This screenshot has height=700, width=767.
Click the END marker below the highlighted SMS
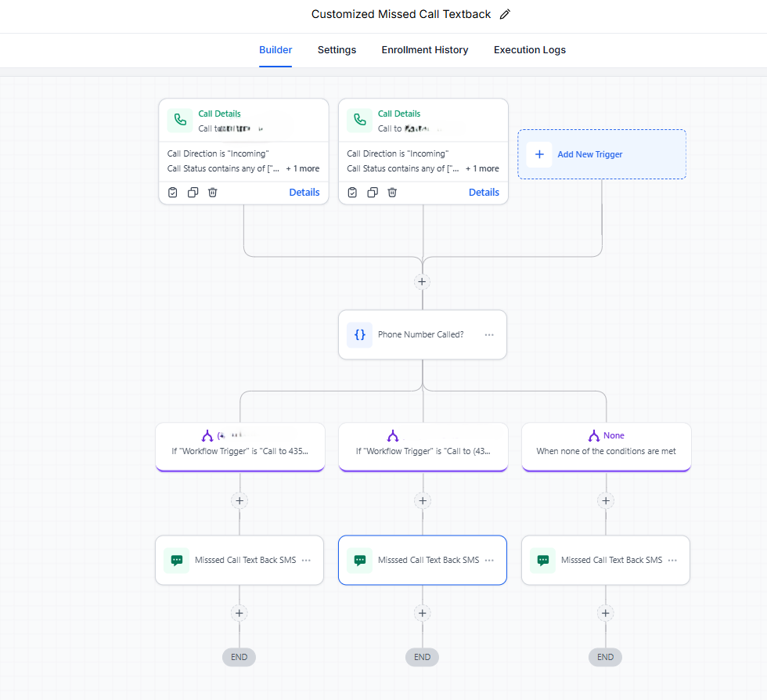422,657
